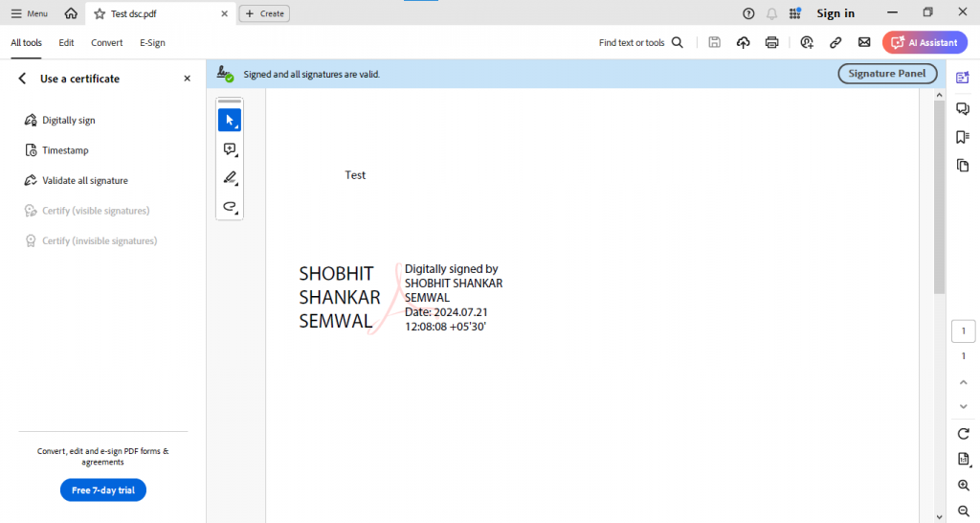980x523 pixels.
Task: Select the highlighter pen tool
Action: tap(229, 178)
